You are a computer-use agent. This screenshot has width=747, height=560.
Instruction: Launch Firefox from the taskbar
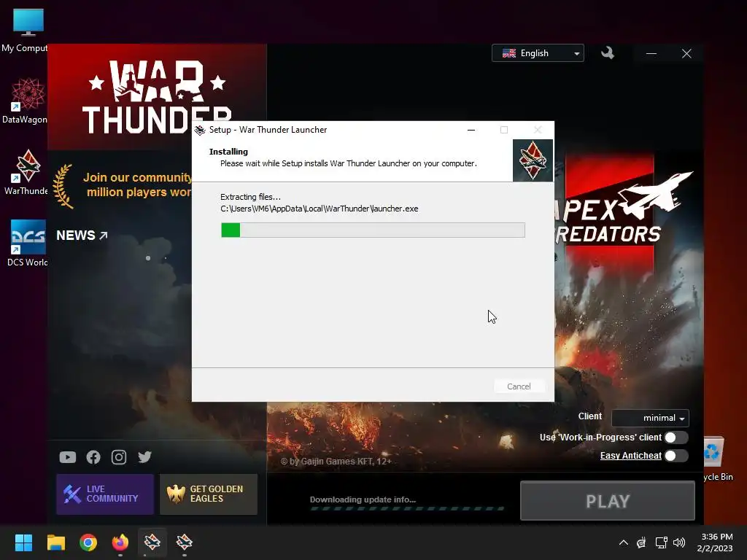120,542
